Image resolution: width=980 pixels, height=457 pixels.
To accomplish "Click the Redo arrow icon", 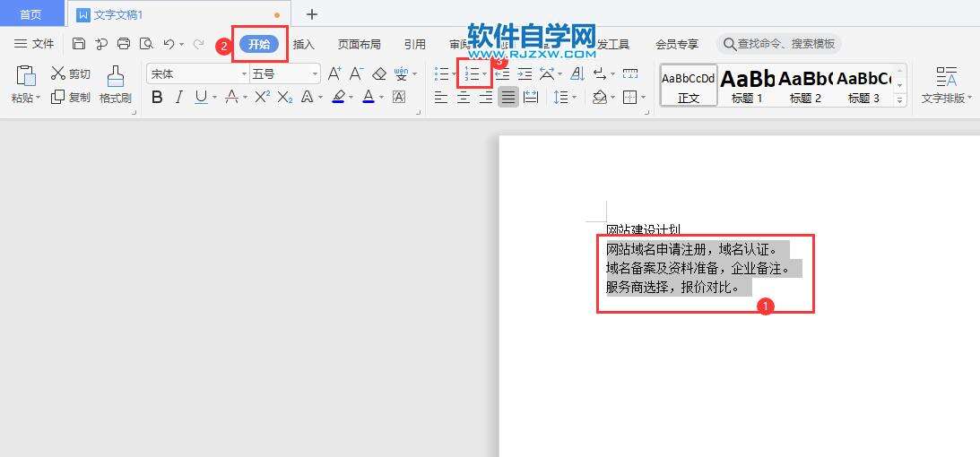I will point(199,44).
